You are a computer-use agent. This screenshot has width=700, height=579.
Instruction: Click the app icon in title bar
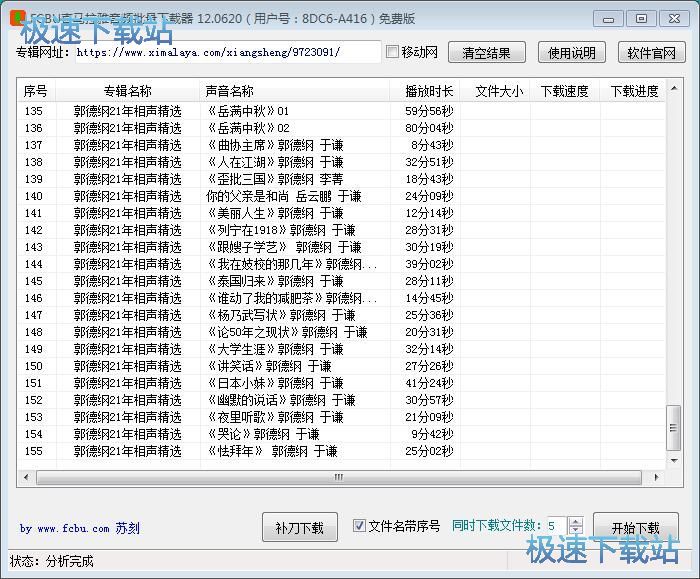(x=17, y=18)
